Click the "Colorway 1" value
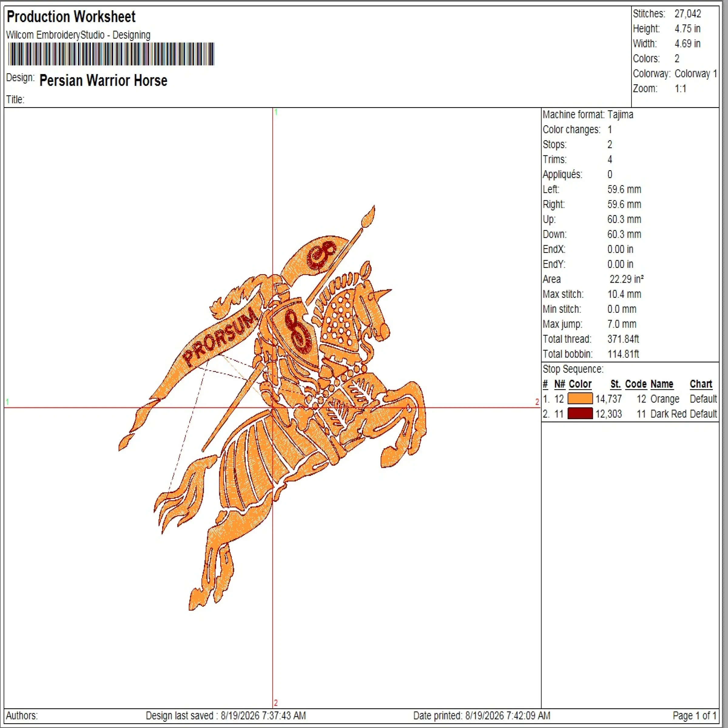Viewport: 728px width, 728px height. 696,74
